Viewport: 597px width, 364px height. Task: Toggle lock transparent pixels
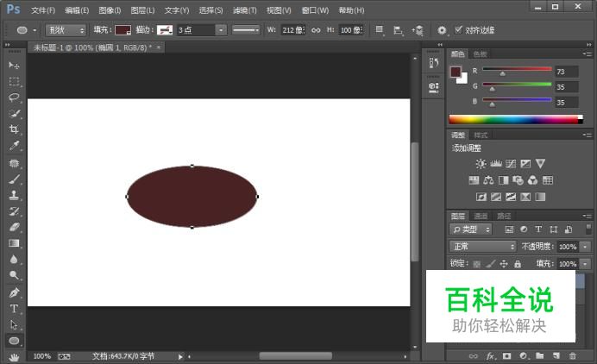[x=477, y=264]
